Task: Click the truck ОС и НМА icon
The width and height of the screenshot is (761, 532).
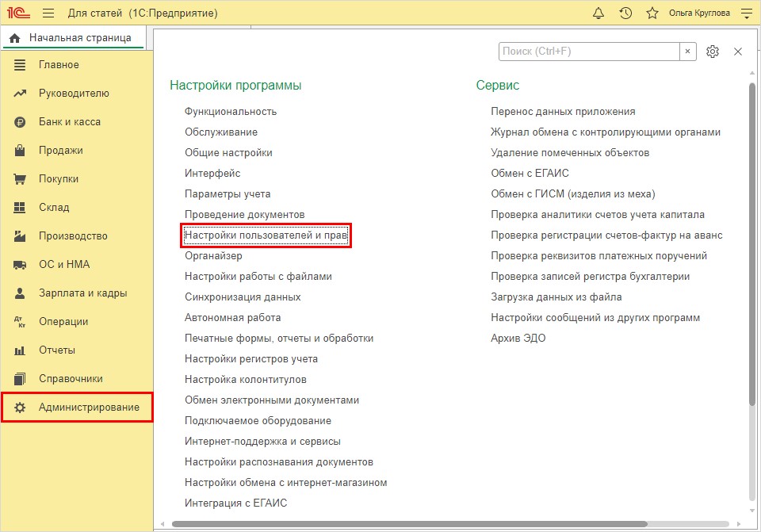Action: coord(19,265)
